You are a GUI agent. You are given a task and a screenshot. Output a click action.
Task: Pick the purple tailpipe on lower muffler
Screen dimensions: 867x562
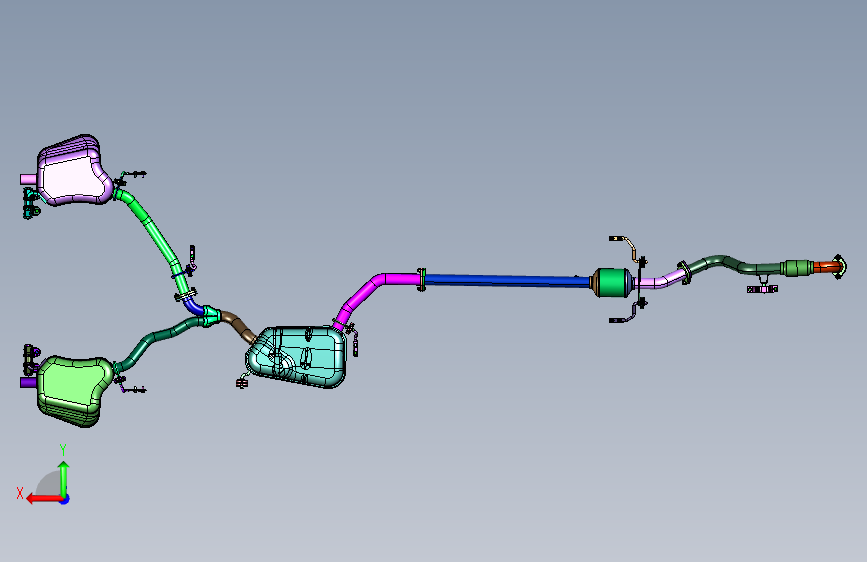click(x=28, y=382)
